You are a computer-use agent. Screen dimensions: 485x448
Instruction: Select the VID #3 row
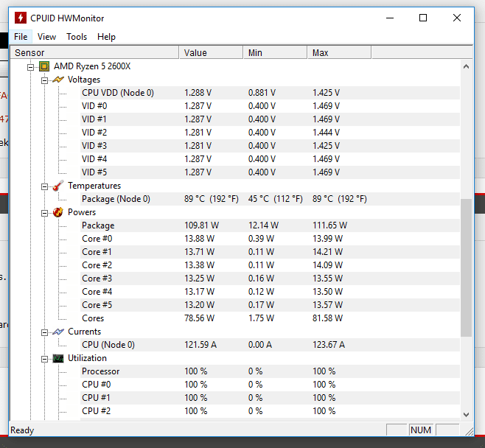270,146
